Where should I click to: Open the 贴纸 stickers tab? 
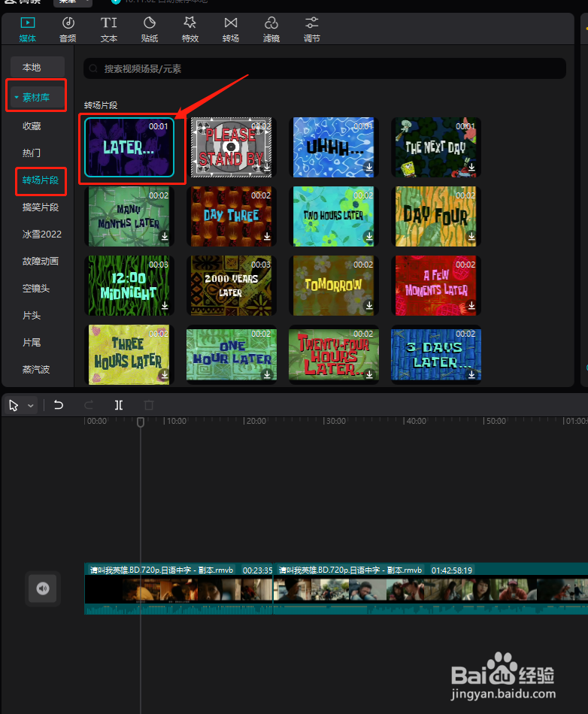click(x=150, y=29)
